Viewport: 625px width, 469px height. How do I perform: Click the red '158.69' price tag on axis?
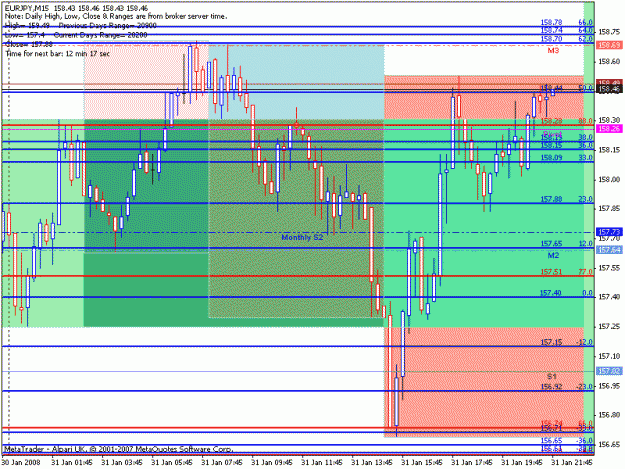[x=609, y=45]
